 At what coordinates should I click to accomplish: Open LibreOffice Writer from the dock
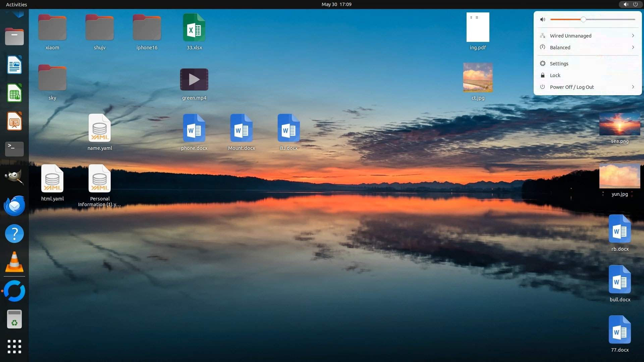pos(14,65)
